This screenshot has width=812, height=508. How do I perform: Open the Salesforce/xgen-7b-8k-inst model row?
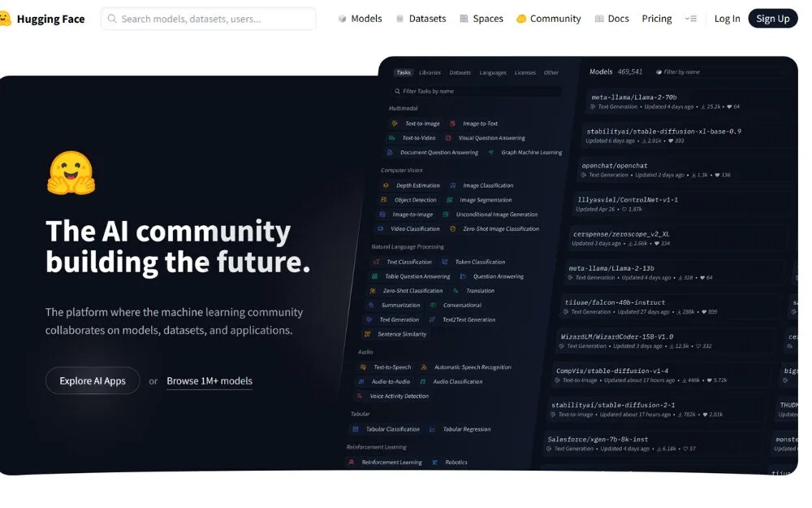pos(654,443)
